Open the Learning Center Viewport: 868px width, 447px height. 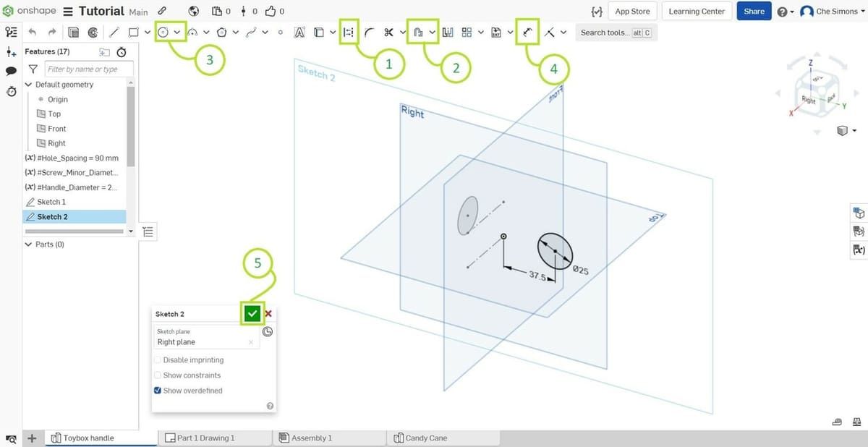(x=697, y=12)
